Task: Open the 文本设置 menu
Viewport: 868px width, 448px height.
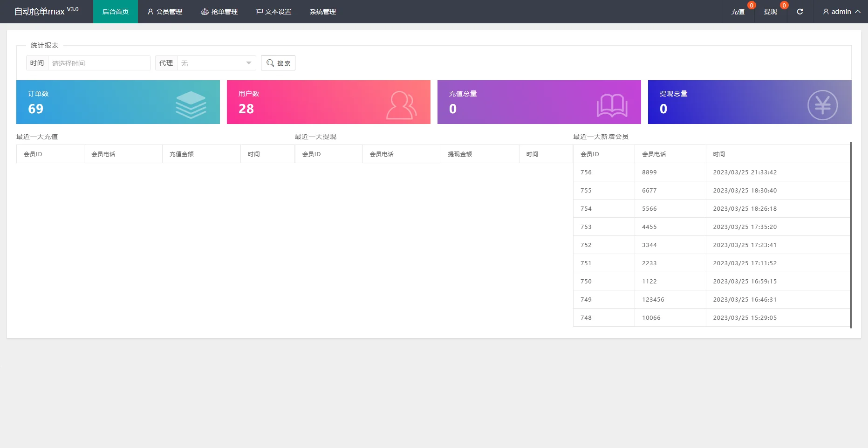Action: pos(274,12)
